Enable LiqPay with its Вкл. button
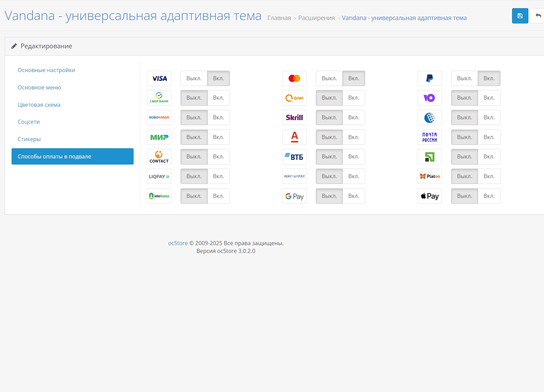 [219, 176]
